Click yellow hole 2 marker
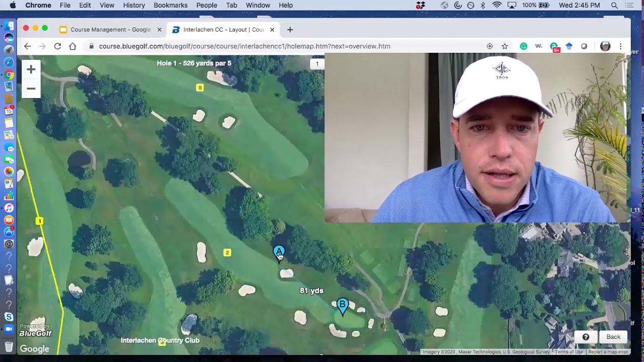 227,252
